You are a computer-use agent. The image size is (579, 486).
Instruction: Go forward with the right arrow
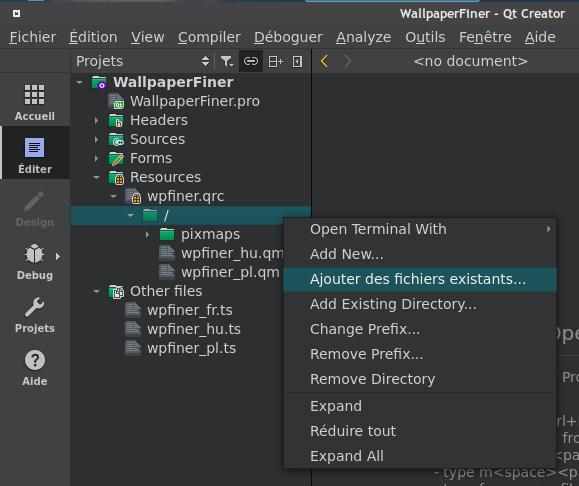(347, 61)
